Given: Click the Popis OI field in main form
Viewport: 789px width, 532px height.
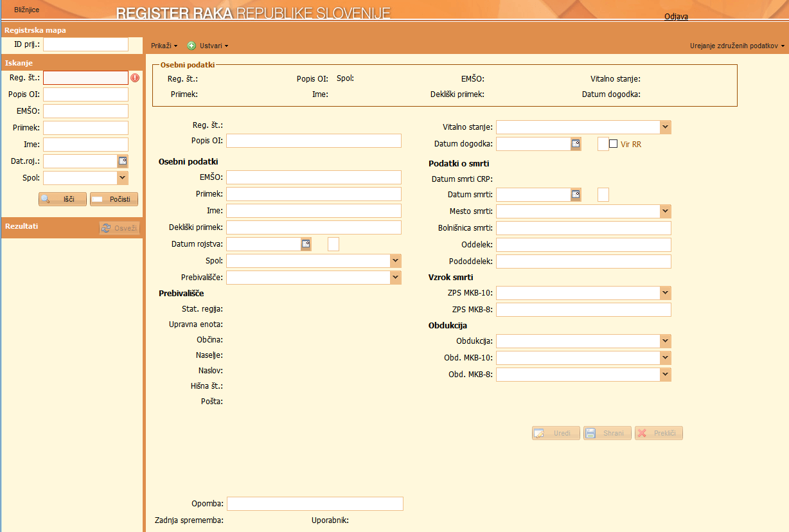Looking at the screenshot, I should (x=314, y=141).
